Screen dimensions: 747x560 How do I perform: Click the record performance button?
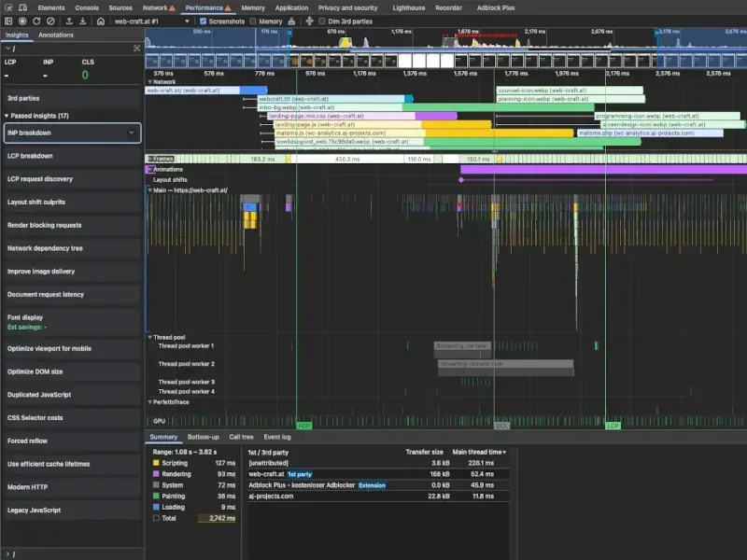tap(22, 21)
